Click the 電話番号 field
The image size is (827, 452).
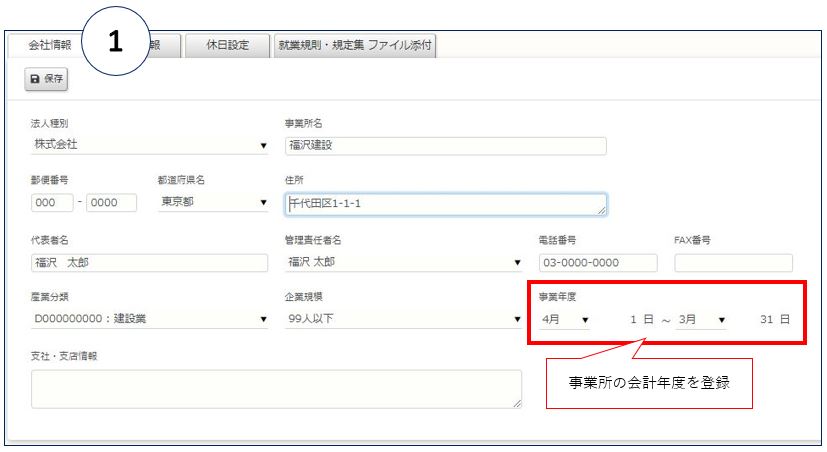click(597, 263)
